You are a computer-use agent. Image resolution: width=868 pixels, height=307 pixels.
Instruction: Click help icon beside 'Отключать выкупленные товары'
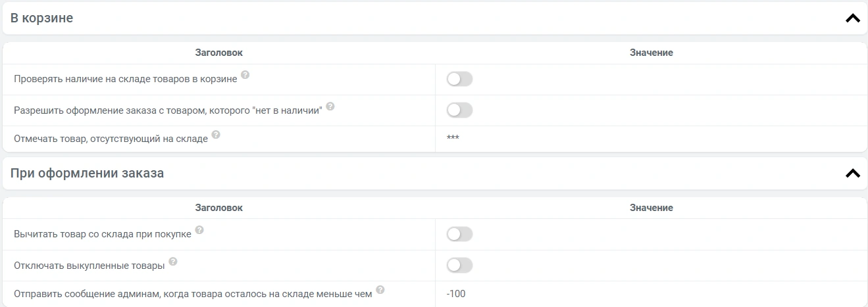173,261
